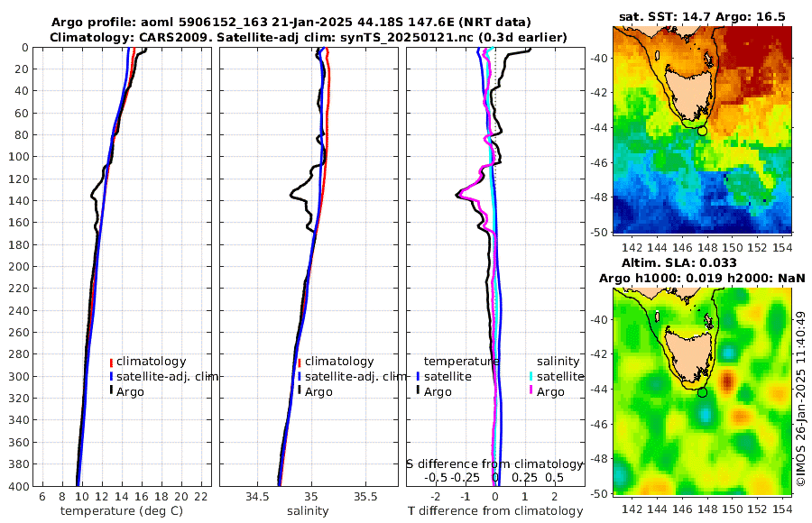
Task: Click 'Argo' legend text in the salinity panel
Action: click(318, 392)
